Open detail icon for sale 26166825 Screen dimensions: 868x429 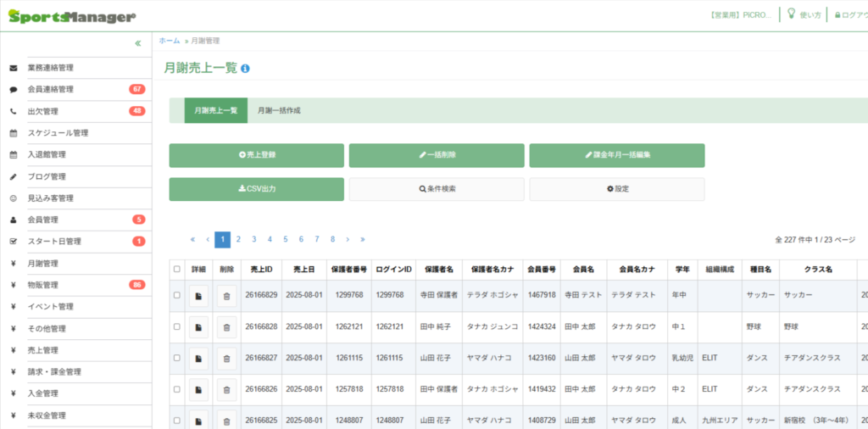198,421
